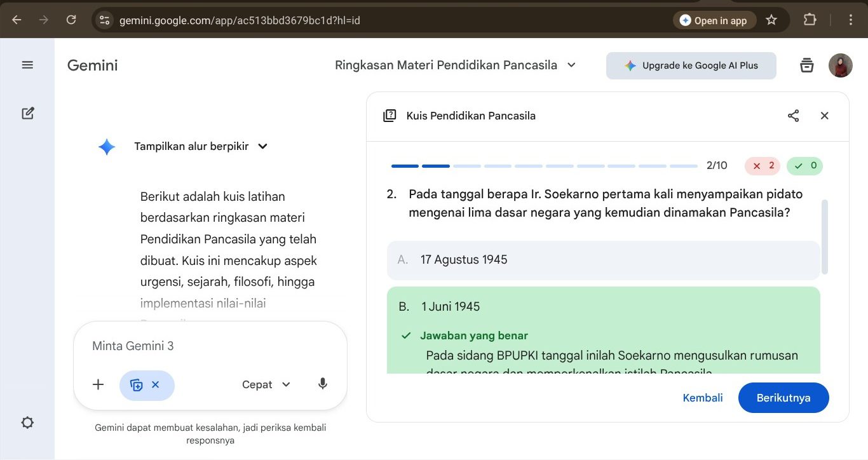Disable the active tool chip in the prompt bar
The image size is (868, 460).
pyautogui.click(x=156, y=384)
